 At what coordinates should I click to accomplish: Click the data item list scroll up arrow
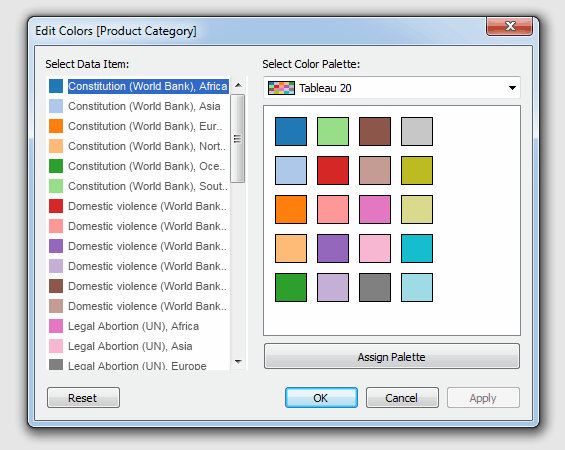click(238, 85)
